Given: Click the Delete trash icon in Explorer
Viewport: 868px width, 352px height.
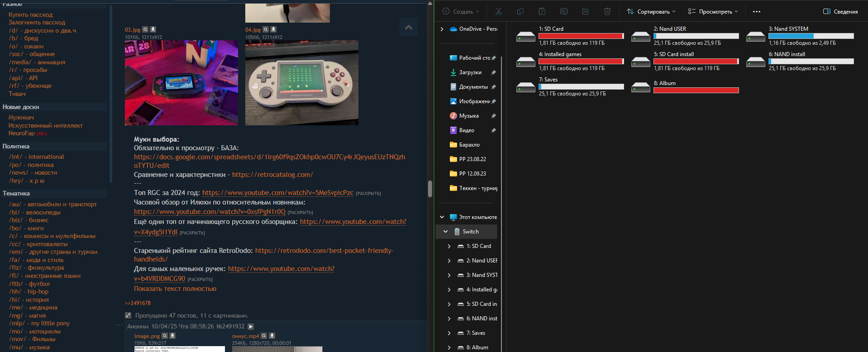Looking at the screenshot, I should click(607, 11).
